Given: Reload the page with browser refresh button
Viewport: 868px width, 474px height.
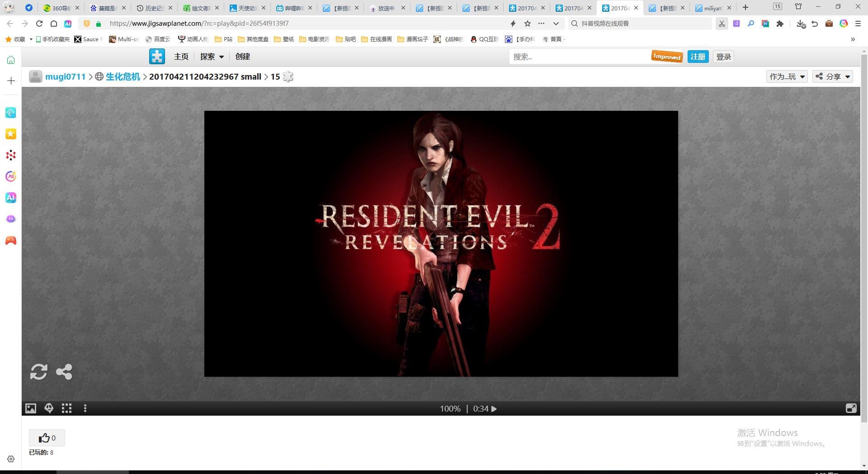Looking at the screenshot, I should [39, 24].
